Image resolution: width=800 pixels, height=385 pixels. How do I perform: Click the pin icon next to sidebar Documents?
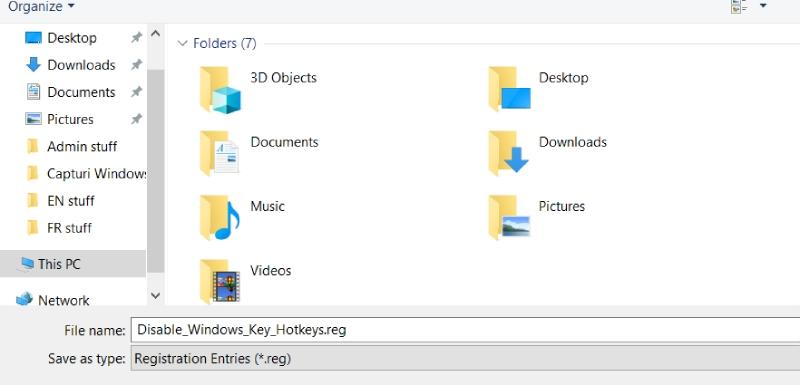tap(136, 92)
